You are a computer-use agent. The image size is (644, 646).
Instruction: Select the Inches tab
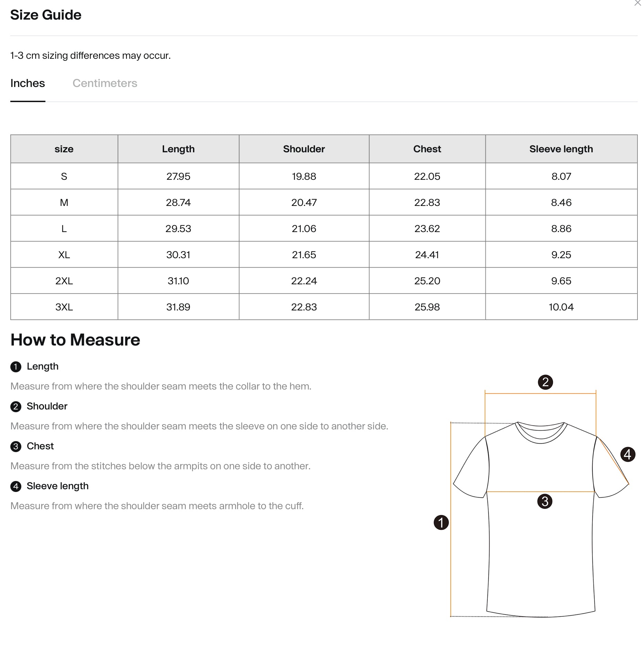click(x=28, y=83)
